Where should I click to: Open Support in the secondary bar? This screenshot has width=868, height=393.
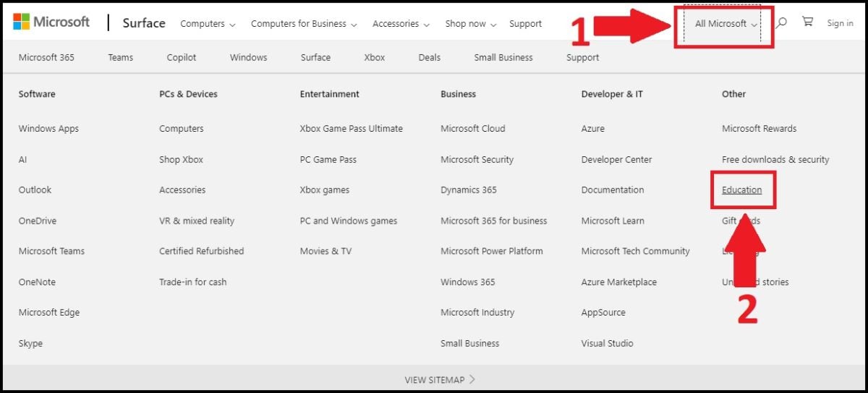[582, 57]
